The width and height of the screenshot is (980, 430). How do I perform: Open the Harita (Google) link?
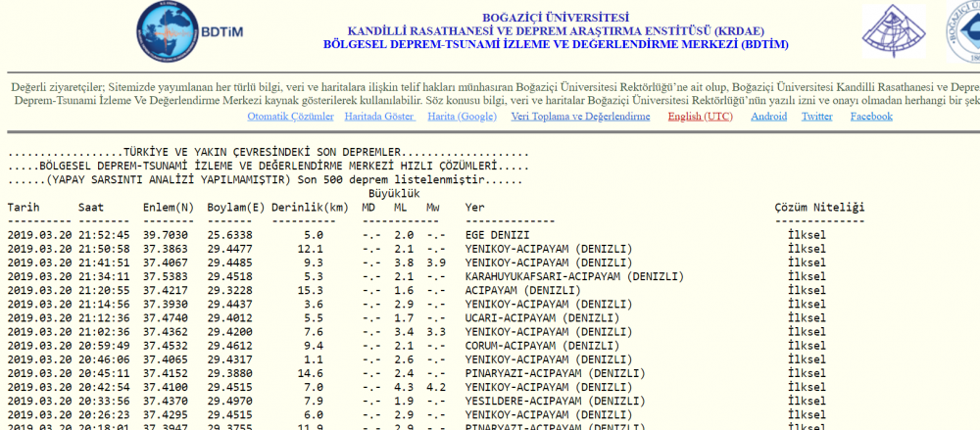[462, 117]
